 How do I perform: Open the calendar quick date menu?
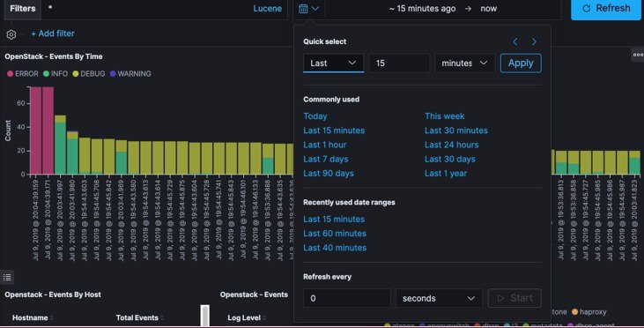309,9
